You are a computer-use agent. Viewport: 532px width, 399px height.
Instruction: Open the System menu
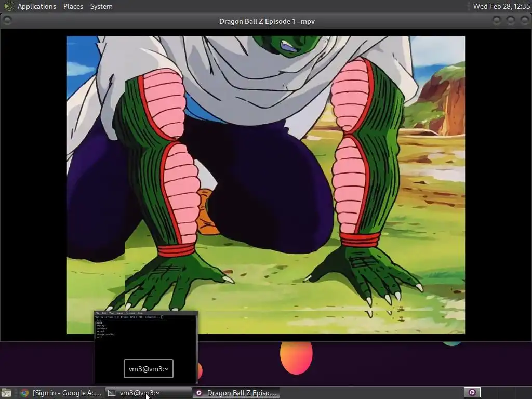click(x=101, y=6)
